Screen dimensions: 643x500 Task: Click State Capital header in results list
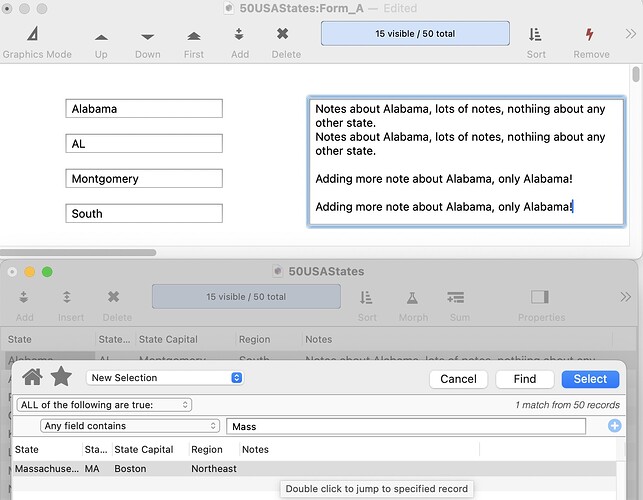pos(144,450)
